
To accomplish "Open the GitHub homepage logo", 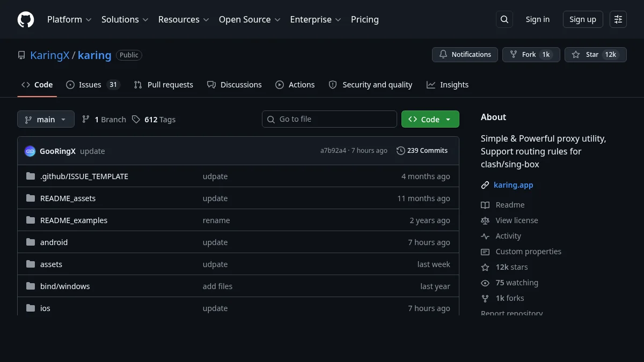I will pos(26,19).
